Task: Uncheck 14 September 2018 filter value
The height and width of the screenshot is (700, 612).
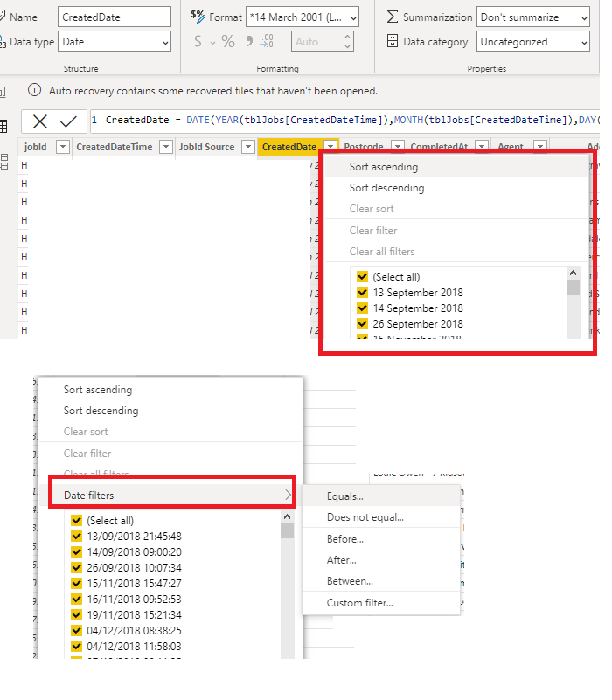Action: point(362,308)
